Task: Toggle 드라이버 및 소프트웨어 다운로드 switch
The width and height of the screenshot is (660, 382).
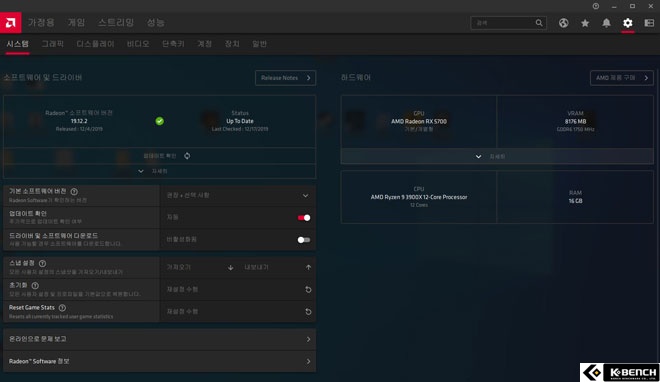Action: 304,240
